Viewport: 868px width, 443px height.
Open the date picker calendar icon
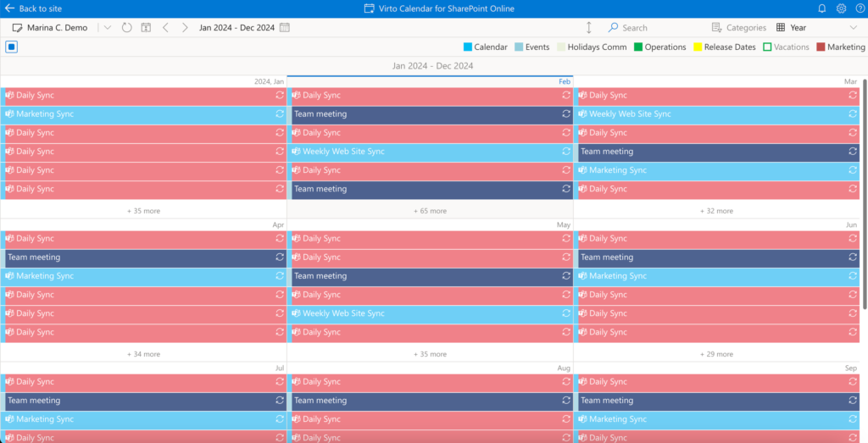[x=285, y=28]
